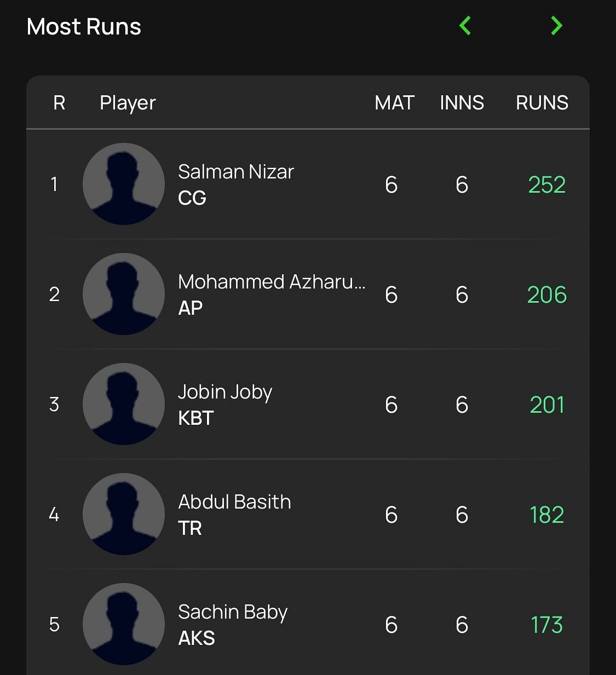This screenshot has width=616, height=675.
Task: Click Sachin Baby's name
Action: click(233, 612)
